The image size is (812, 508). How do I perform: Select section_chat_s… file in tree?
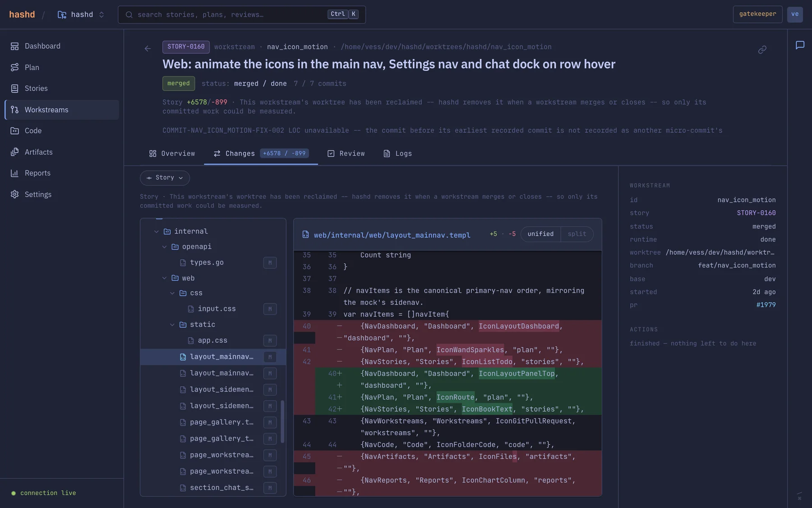tap(213, 488)
